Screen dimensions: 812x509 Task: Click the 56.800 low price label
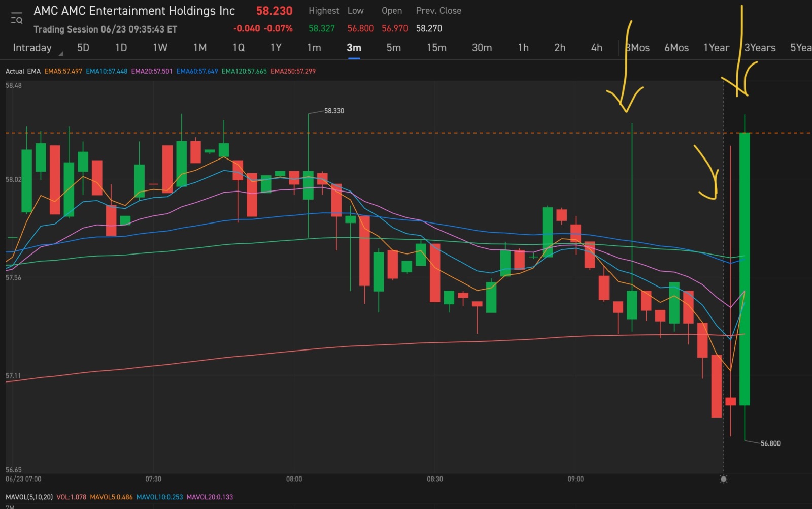pos(770,443)
